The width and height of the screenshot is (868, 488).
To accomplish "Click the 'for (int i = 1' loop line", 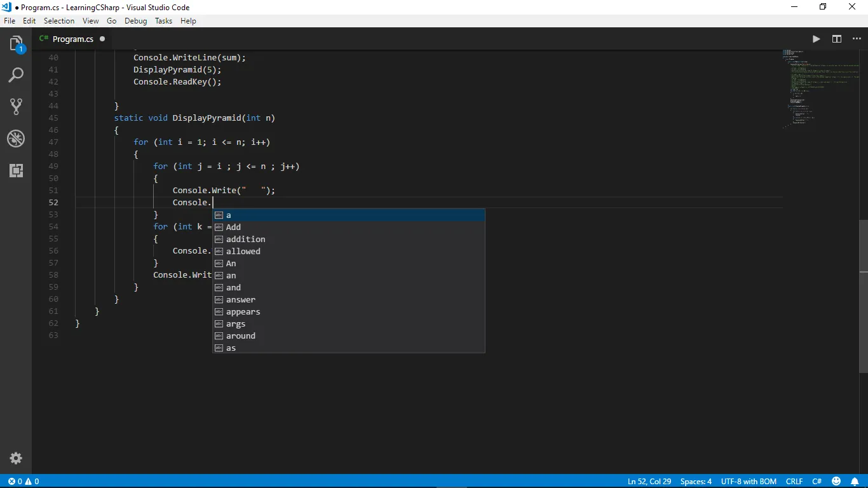I will click(202, 142).
